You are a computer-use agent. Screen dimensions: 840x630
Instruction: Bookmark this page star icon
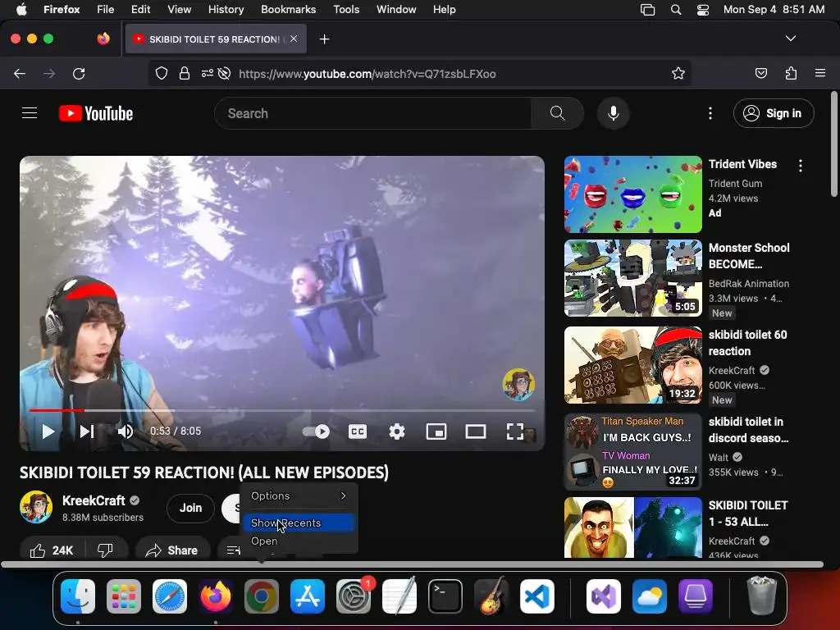coord(678,73)
